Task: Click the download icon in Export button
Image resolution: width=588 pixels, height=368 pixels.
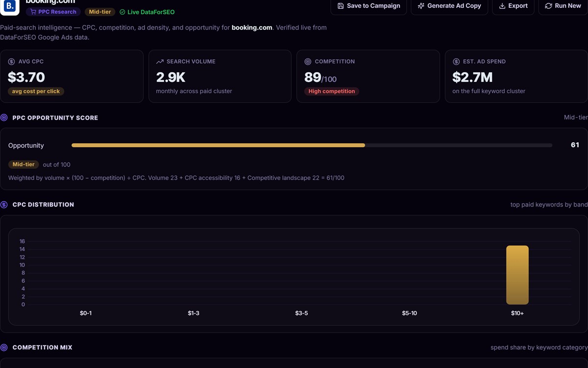Action: point(502,6)
